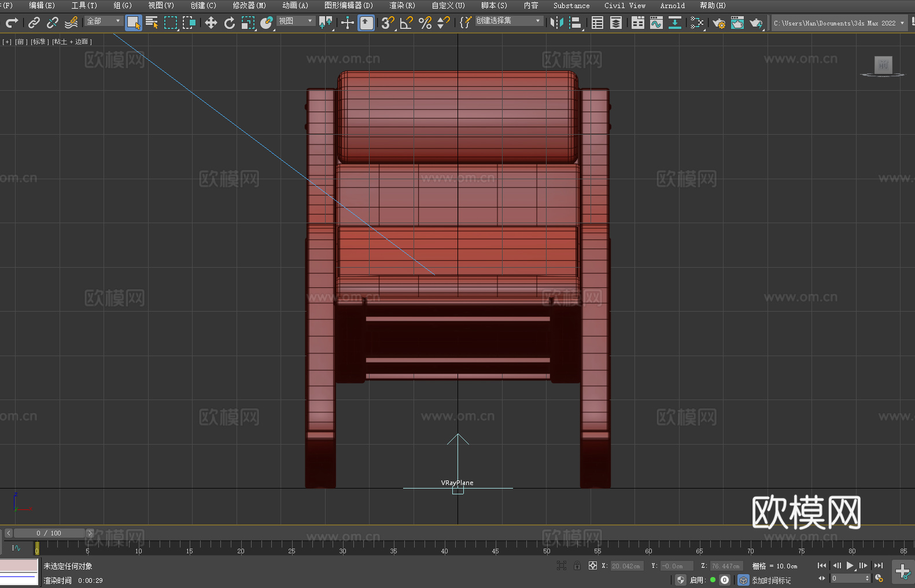Open the Schematic View icon
915x588 pixels.
click(x=697, y=23)
